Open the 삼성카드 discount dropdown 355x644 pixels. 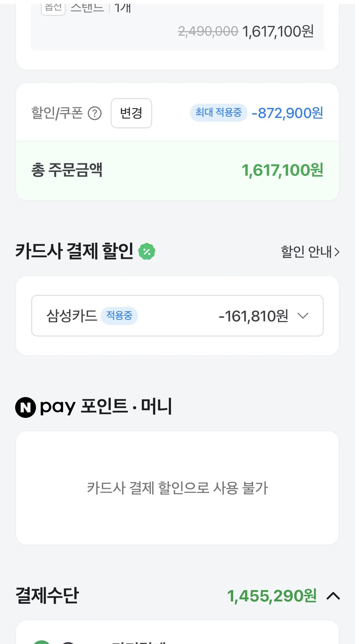177,316
